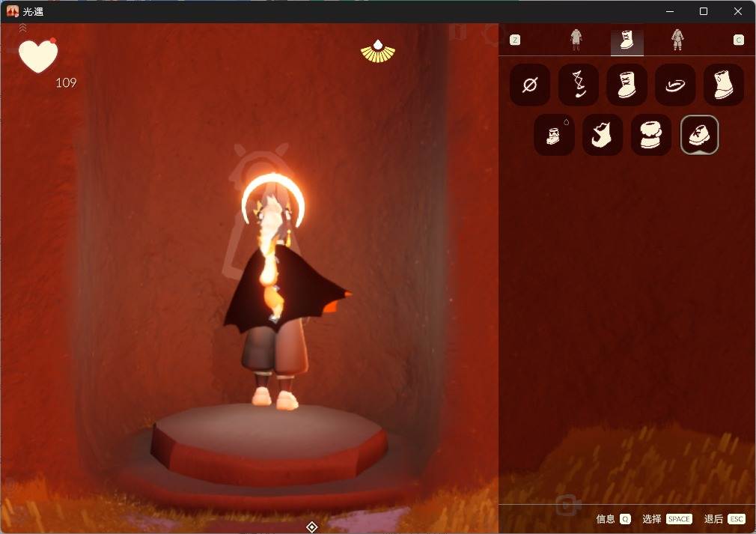Click the diamond marker at bottom center

pos(312,527)
